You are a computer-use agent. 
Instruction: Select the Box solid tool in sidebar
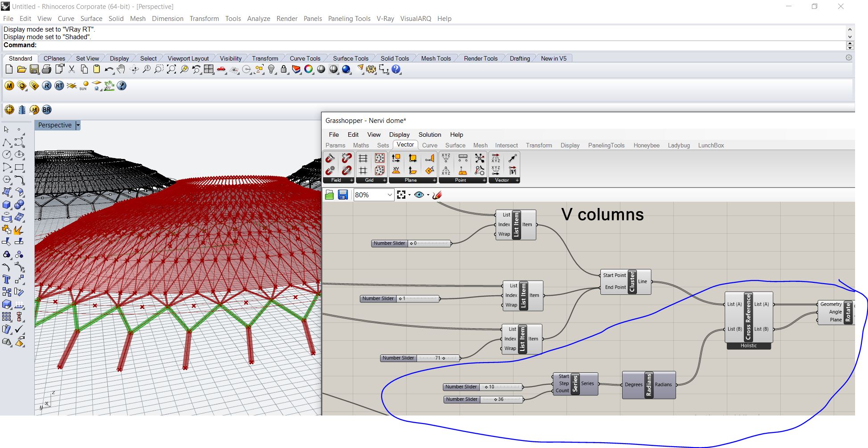point(7,205)
